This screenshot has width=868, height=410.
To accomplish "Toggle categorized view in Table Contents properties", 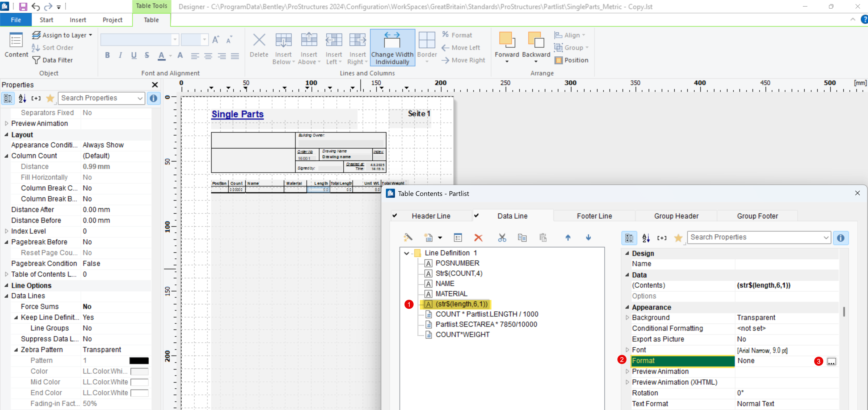I will (x=629, y=238).
